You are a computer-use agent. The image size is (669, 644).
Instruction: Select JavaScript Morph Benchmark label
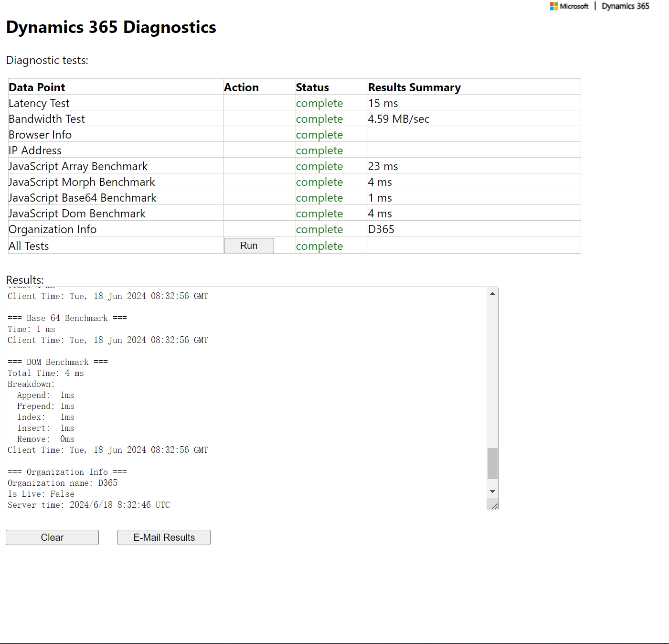coord(82,182)
